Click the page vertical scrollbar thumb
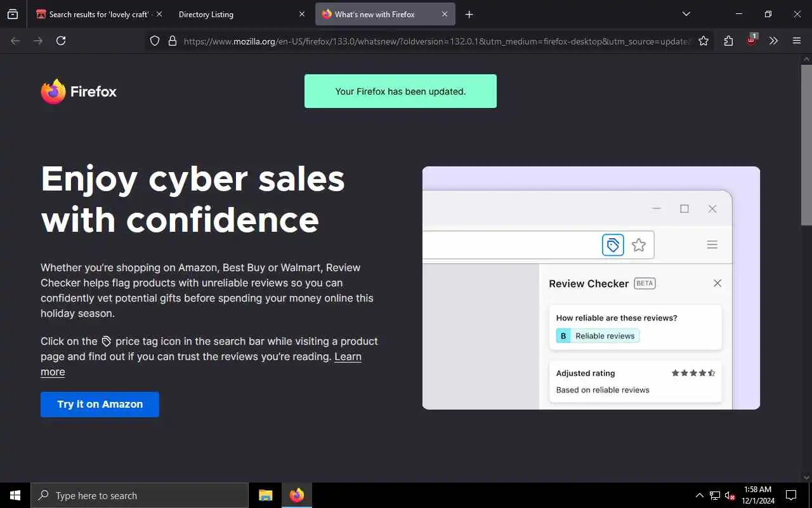812x508 pixels. tap(806, 144)
